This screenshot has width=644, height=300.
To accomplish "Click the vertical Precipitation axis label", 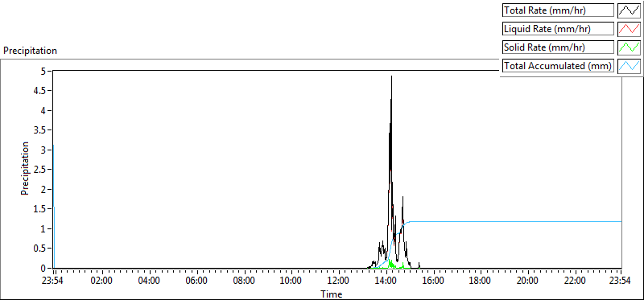I will 25,168.
